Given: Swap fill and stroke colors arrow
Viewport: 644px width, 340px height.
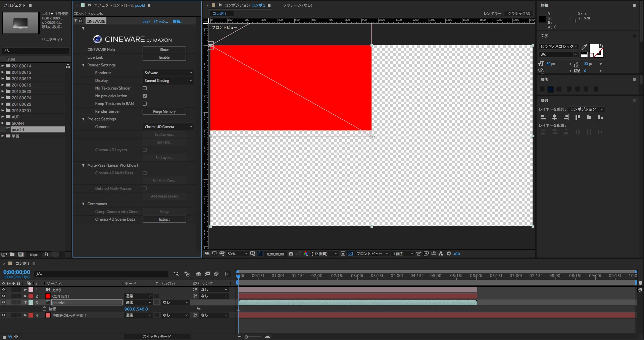Looking at the screenshot, I should (x=601, y=46).
